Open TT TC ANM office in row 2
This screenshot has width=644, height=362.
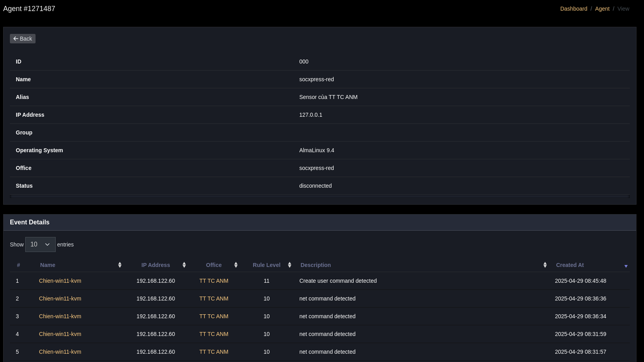coord(214,299)
